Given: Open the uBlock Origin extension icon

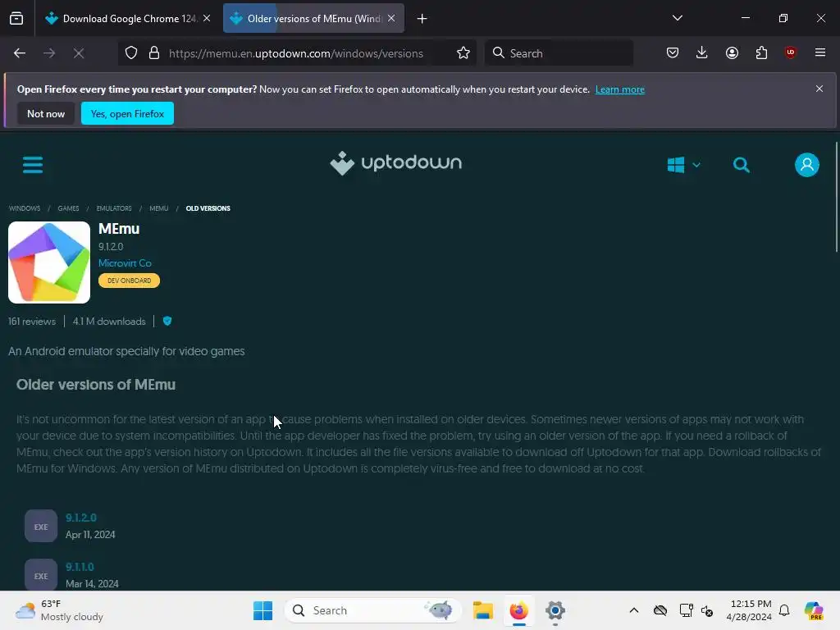Looking at the screenshot, I should 790,52.
